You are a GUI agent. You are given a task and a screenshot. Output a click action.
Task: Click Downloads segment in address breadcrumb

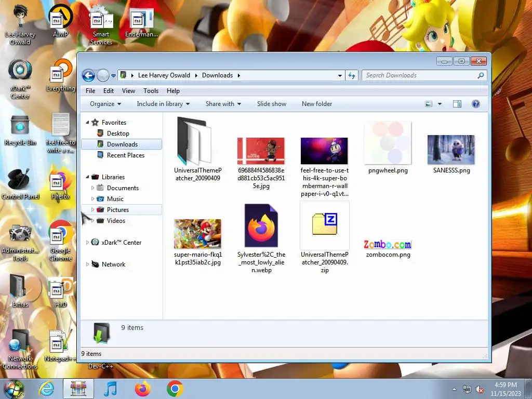click(x=217, y=75)
